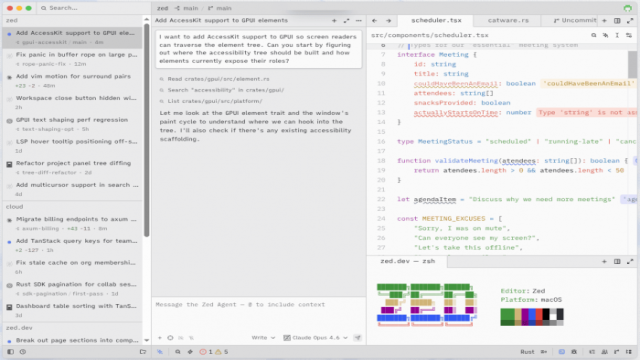Image resolution: width=640 pixels, height=360 pixels.
Task: Open thread Migrate billing endpoints to axum
Action: click(73, 223)
